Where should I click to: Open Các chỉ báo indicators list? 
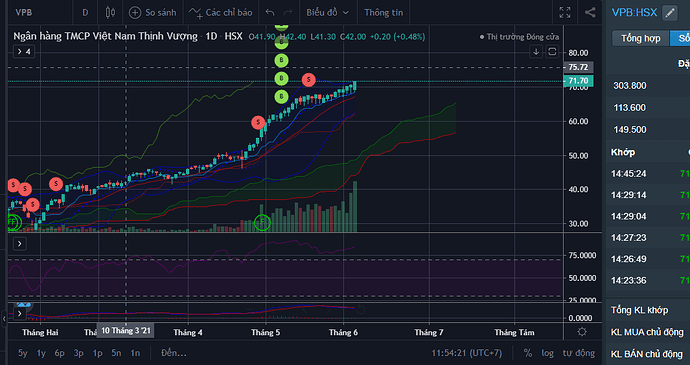(220, 12)
